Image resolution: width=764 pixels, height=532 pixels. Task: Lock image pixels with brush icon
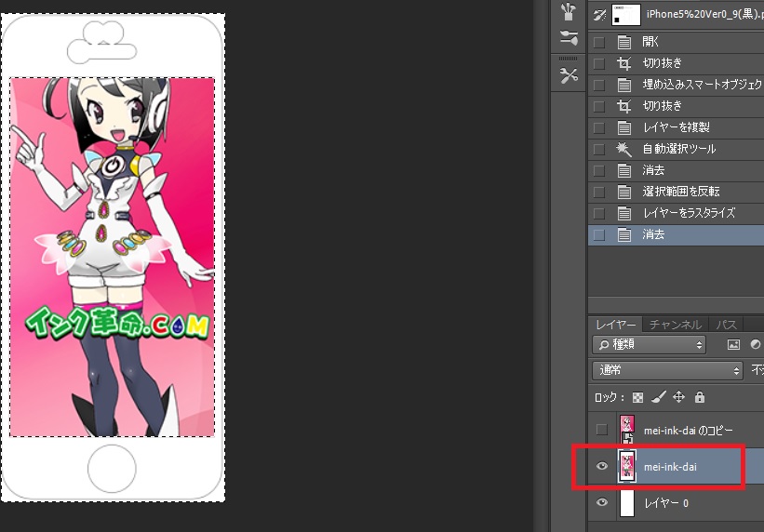point(658,397)
